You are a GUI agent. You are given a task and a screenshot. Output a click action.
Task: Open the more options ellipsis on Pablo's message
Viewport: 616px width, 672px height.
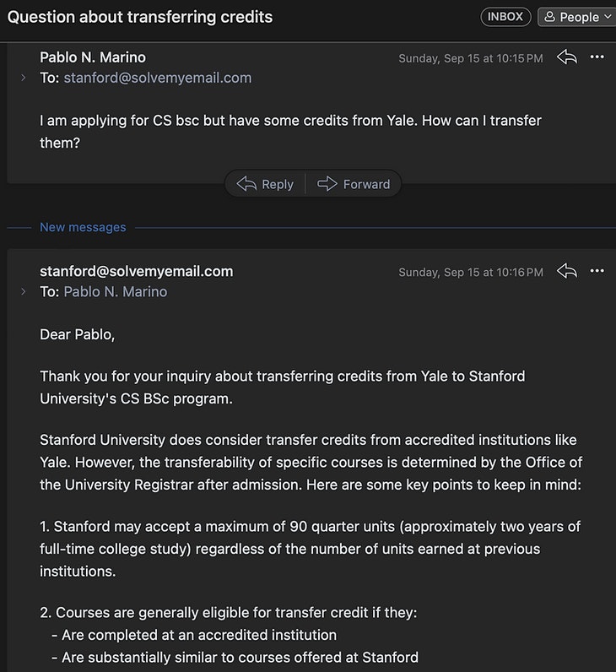pos(597,57)
